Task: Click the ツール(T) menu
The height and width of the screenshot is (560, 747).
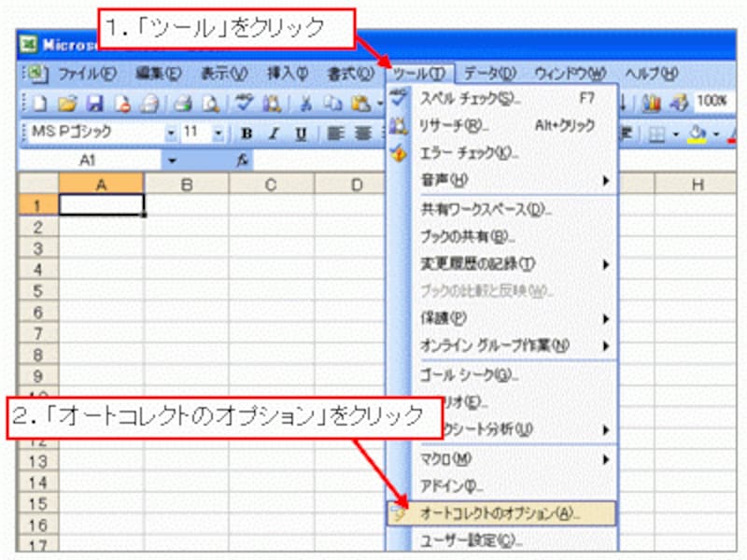Action: [419, 74]
